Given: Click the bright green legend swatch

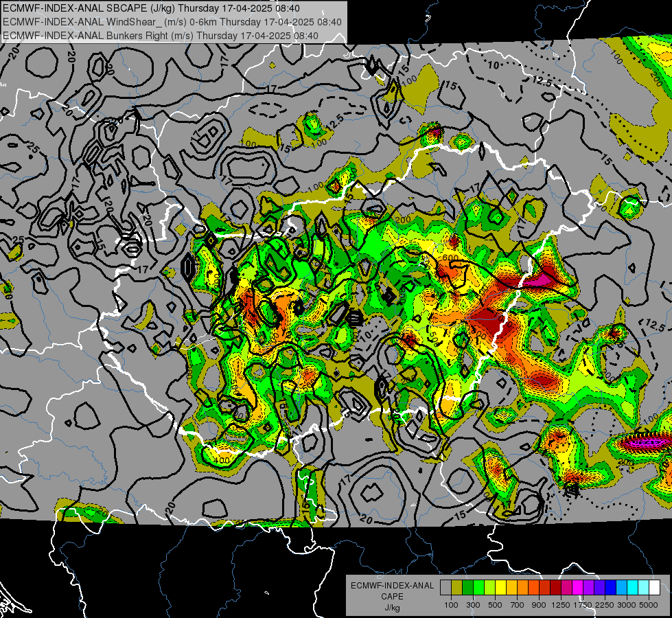Looking at the screenshot, I should 478,588.
